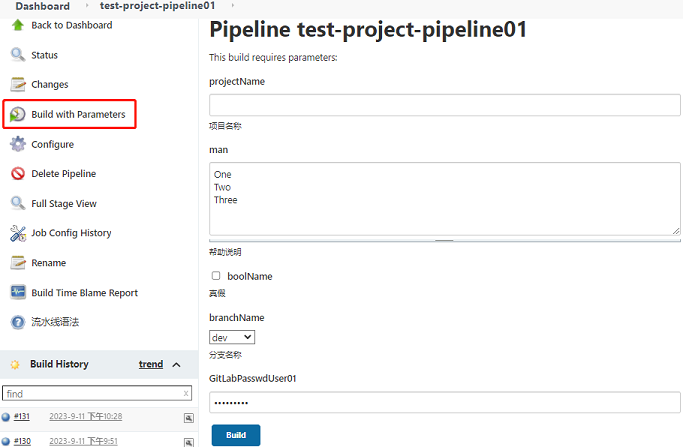The image size is (683, 447).
Task: Open the branchName dev dropdown
Action: pos(232,338)
